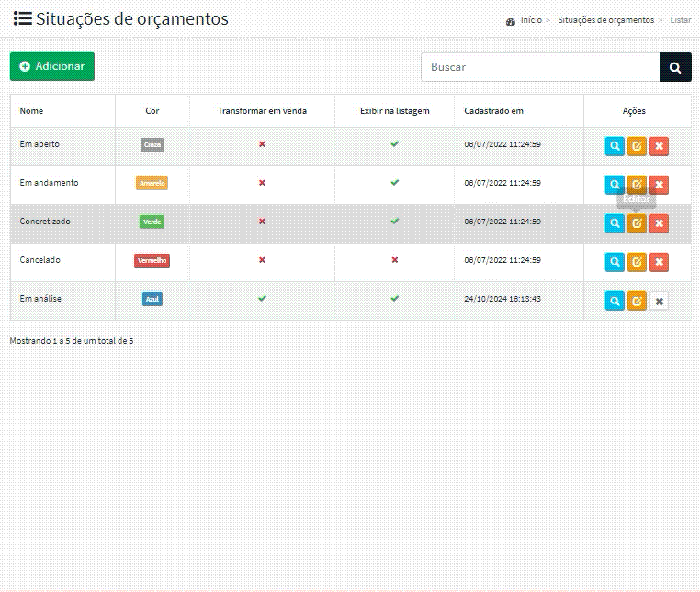
Task: Click the Nome column header
Action: point(32,111)
